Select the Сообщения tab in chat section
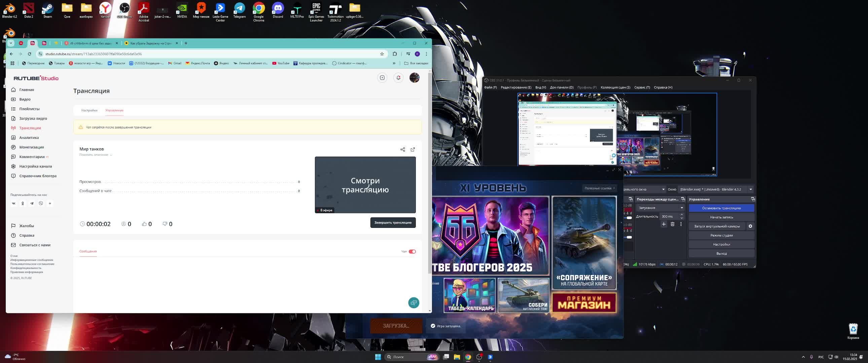This screenshot has width=868, height=363. coord(88,251)
